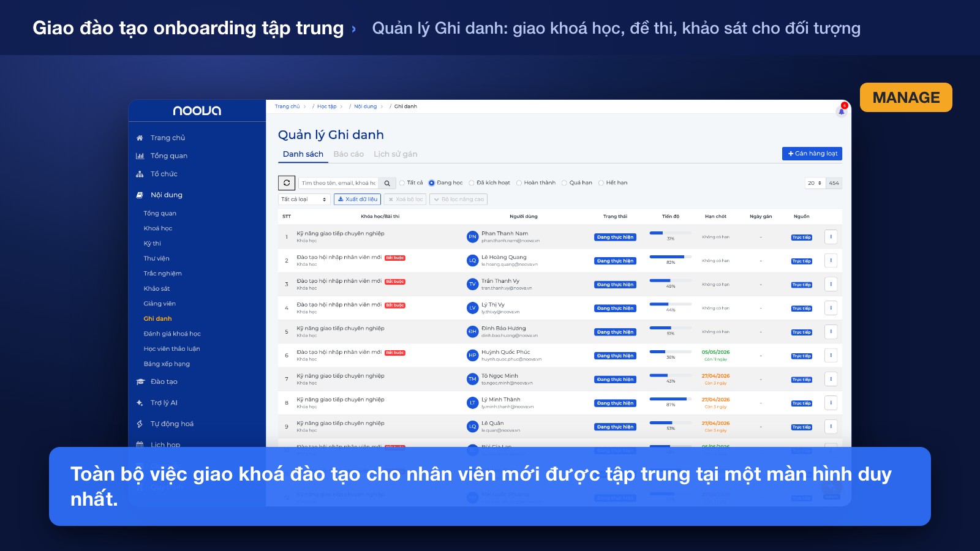Click Đang thực hiện status of Đinh Bảo Hương
The image size is (980, 551).
click(615, 332)
